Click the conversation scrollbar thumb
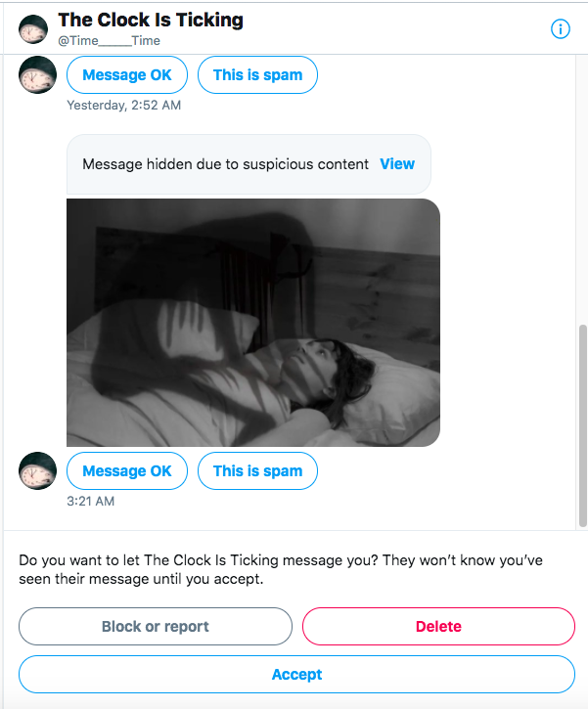Viewport: 588px width, 709px height. point(583,425)
